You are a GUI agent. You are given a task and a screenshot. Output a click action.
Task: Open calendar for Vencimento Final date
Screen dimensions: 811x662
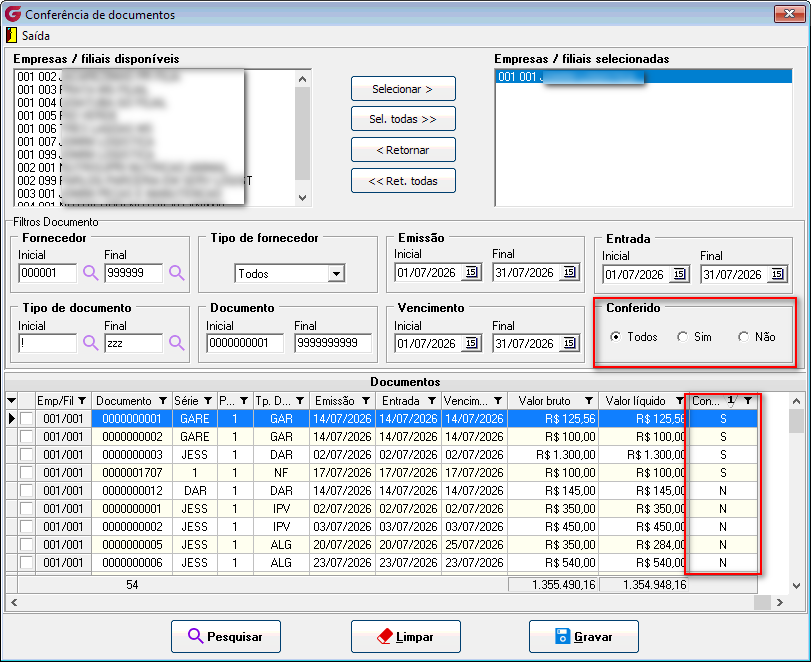[569, 343]
